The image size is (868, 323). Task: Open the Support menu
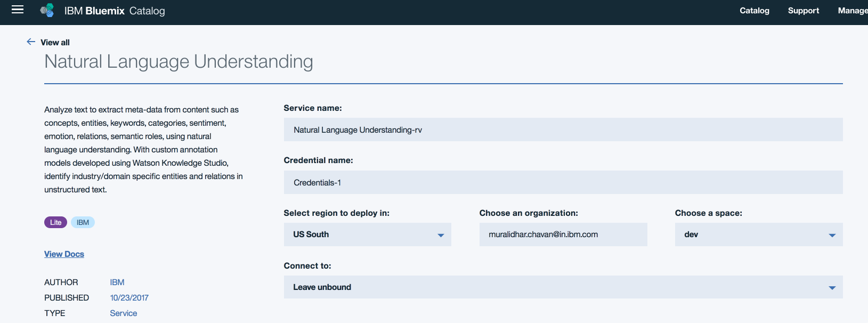coord(804,11)
